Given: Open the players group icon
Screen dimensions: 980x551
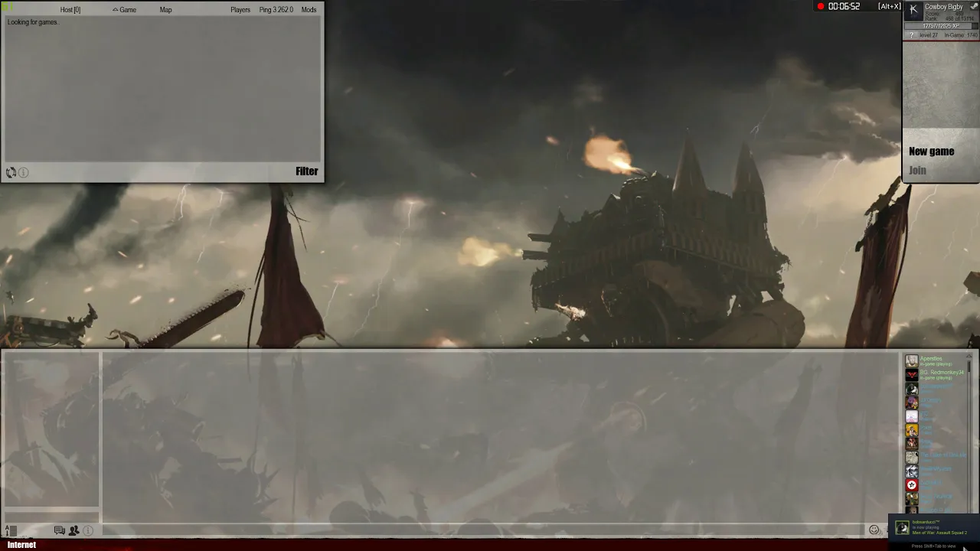Looking at the screenshot, I should pyautogui.click(x=74, y=530).
